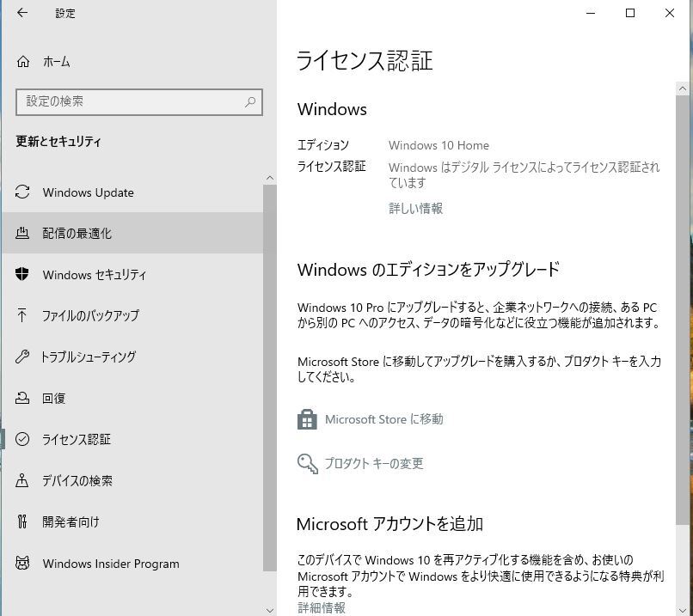This screenshot has width=693, height=616.
Task: Click heading Windows のエディションをアップグレード
Action: pyautogui.click(x=428, y=269)
